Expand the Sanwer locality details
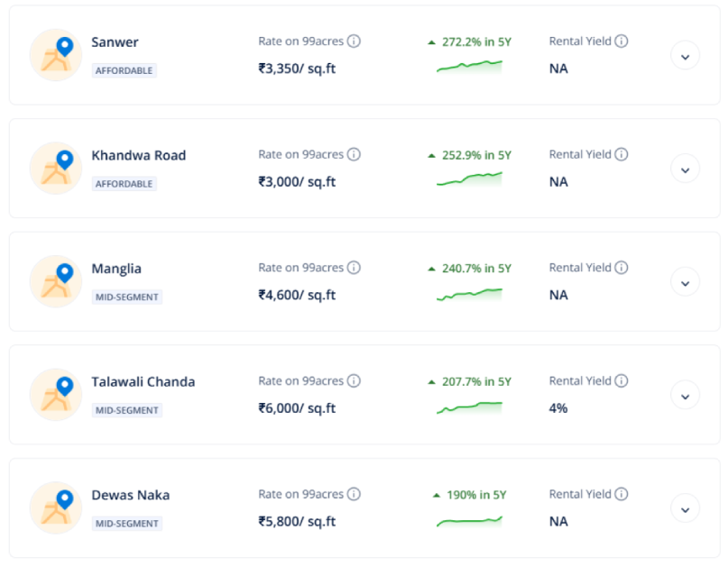 tap(685, 55)
